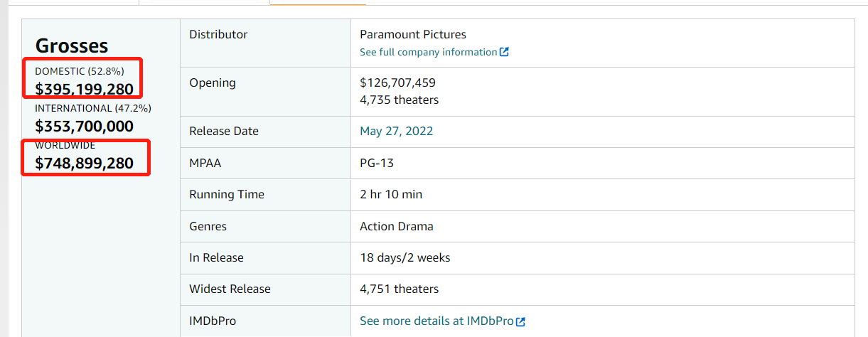Click the external link icon beside company information

(504, 52)
